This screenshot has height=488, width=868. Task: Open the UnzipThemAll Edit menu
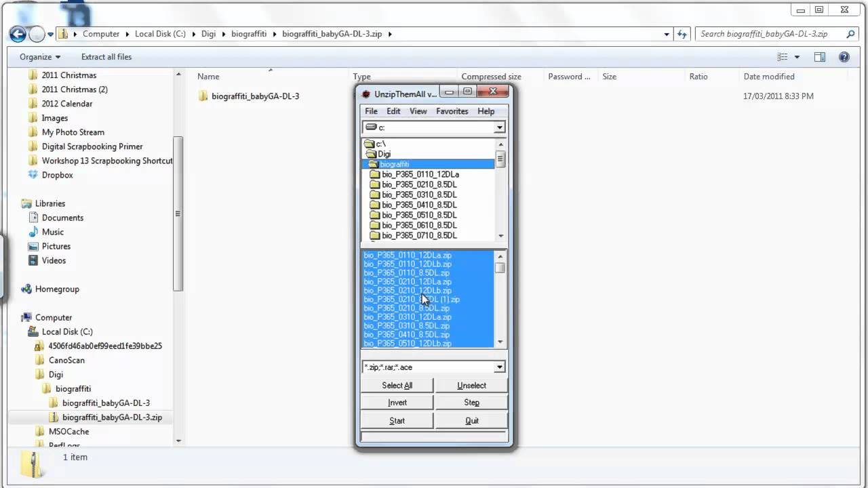click(393, 111)
